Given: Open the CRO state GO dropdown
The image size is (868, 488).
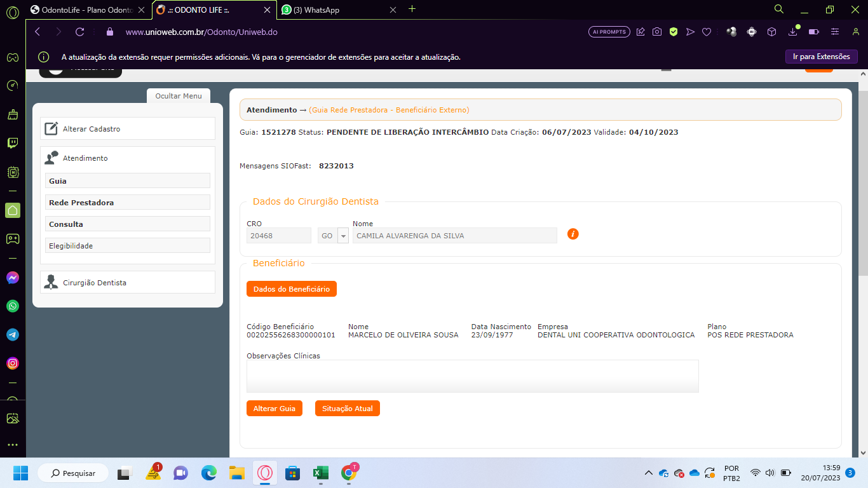Looking at the screenshot, I should pos(343,236).
